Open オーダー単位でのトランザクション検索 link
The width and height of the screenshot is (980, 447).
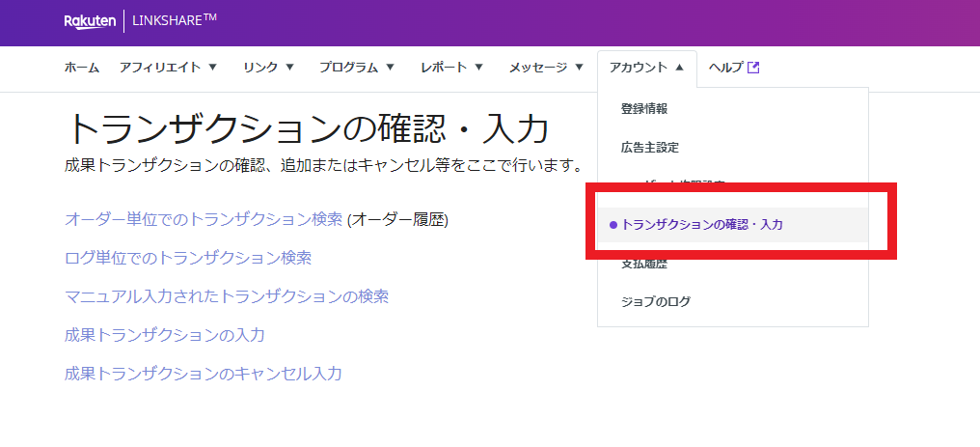click(204, 220)
